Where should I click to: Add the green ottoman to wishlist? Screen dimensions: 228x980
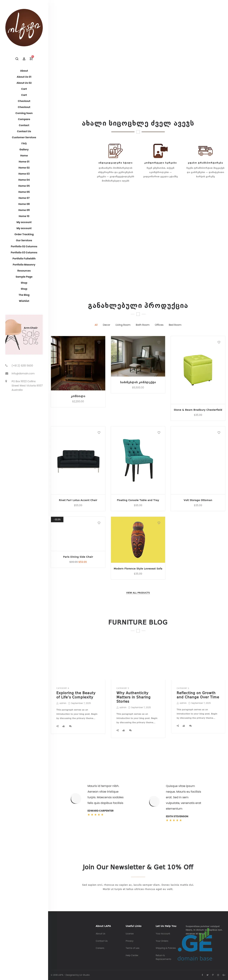pos(219,342)
